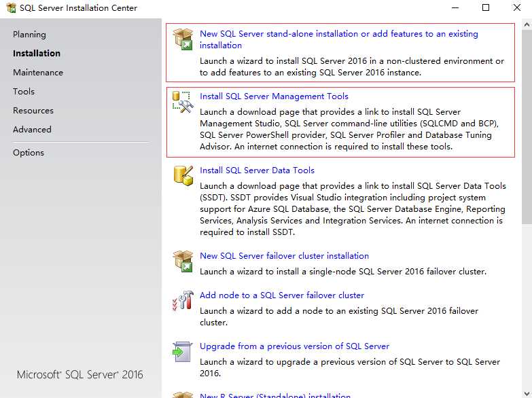Viewport: 532px width, 398px height.
Task: Click the text "to add features to an existing SQL Server 2016 instance."
Action: coord(310,73)
